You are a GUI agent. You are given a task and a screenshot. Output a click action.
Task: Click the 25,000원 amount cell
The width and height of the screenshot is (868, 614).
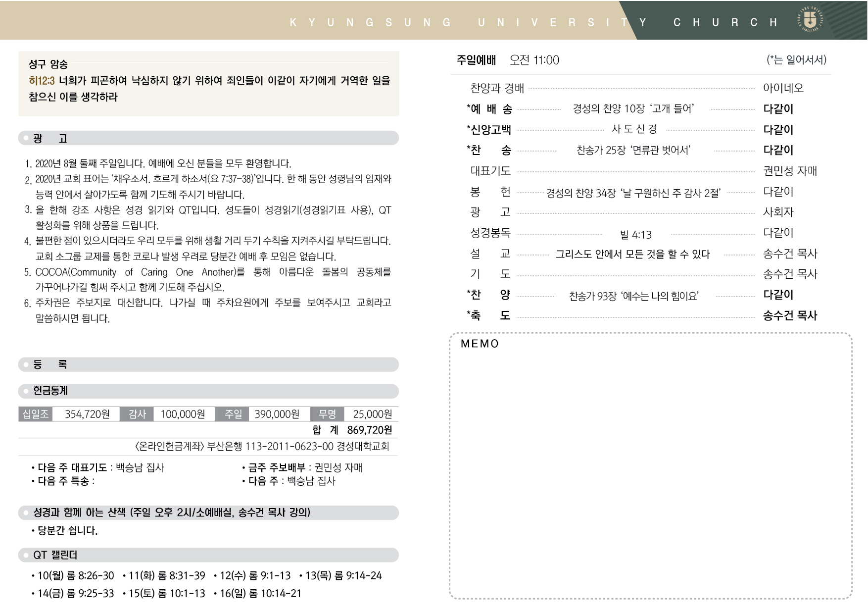tap(372, 414)
